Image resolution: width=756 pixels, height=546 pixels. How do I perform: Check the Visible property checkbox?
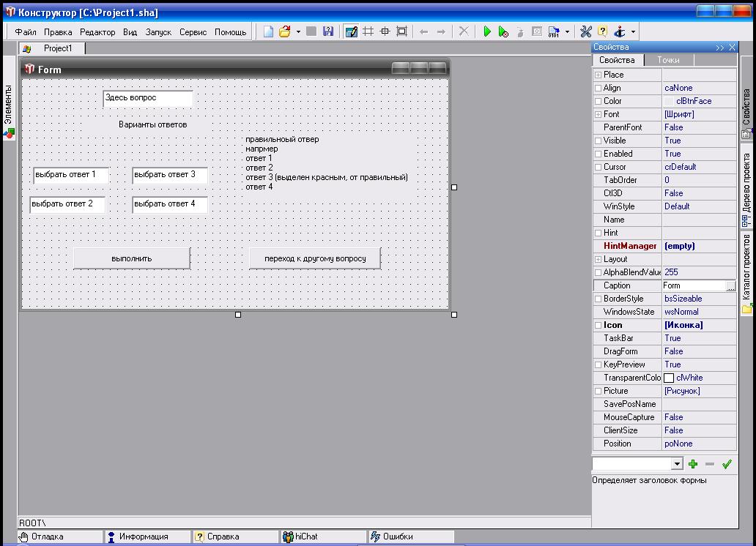click(598, 141)
